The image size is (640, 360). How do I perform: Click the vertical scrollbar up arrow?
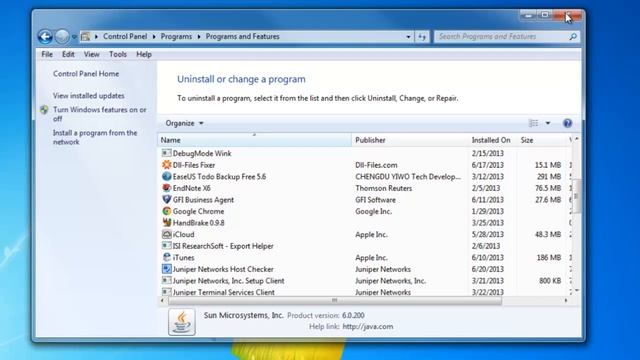pos(576,139)
